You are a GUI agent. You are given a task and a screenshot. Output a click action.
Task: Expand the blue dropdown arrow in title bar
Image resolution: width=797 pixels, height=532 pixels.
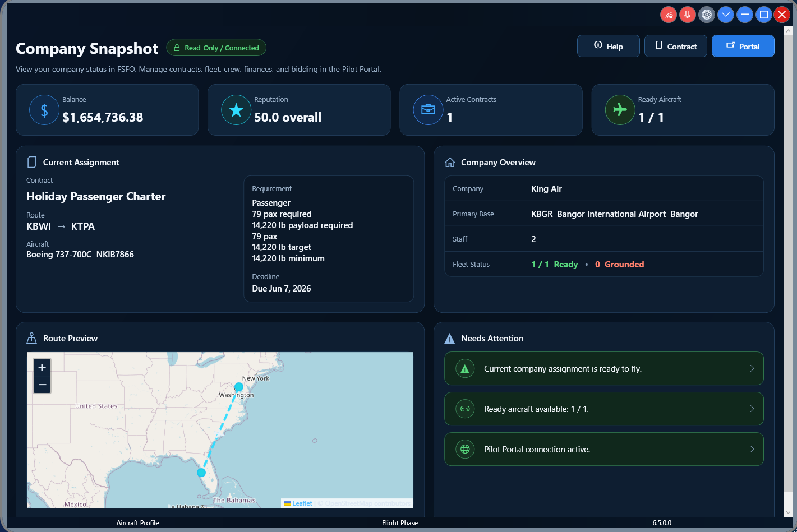tap(726, 15)
